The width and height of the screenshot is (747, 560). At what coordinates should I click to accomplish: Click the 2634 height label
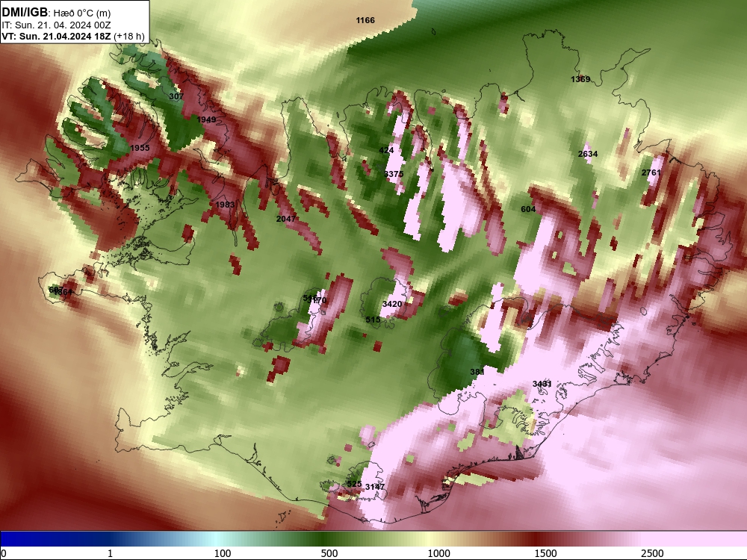[x=587, y=154]
